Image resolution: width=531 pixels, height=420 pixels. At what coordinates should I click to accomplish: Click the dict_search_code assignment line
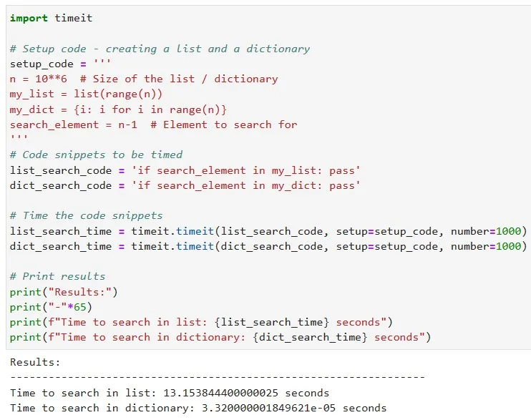coord(185,185)
